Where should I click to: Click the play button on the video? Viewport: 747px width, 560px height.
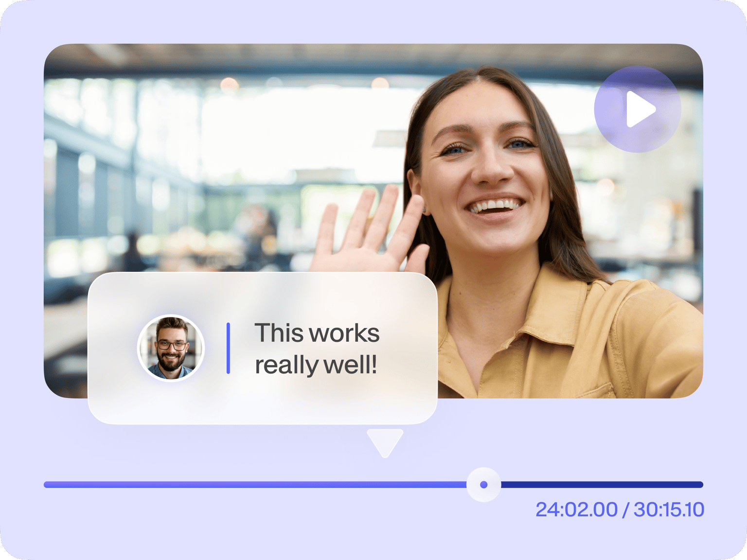coord(637,109)
